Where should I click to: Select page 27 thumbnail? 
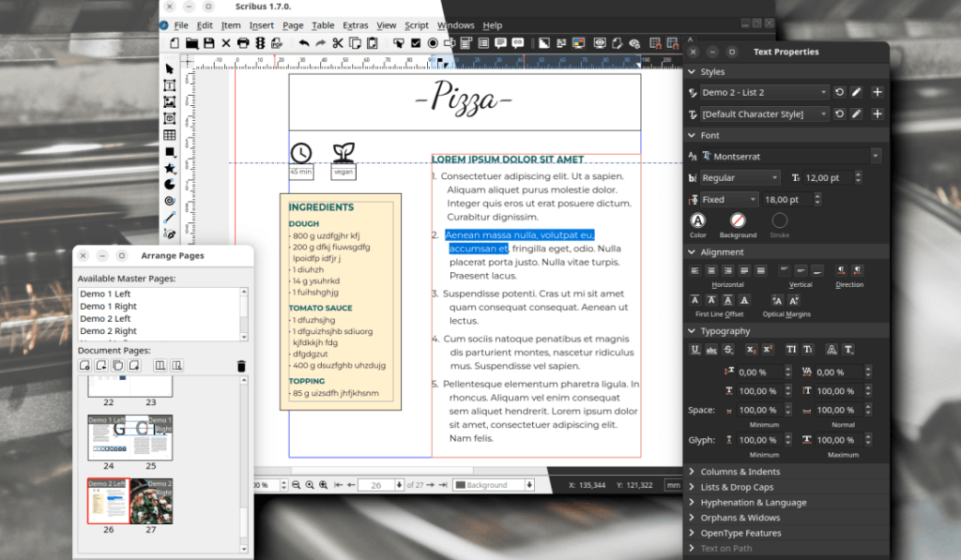click(x=151, y=502)
